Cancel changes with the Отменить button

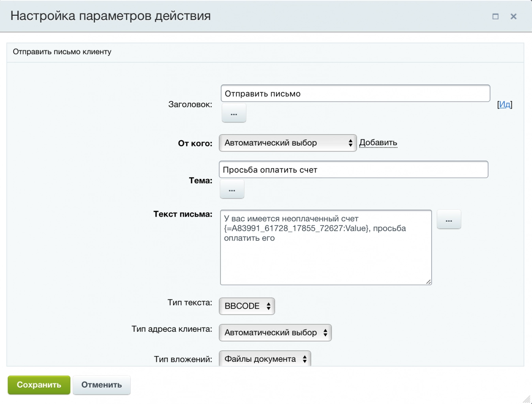[x=102, y=385]
